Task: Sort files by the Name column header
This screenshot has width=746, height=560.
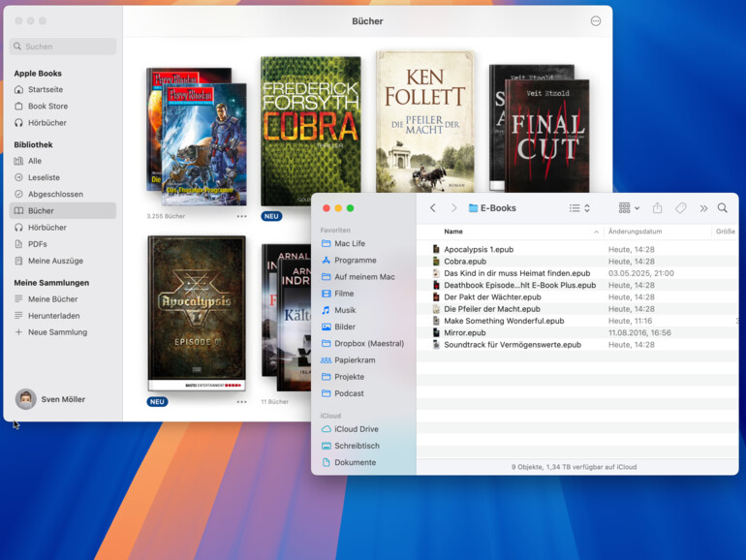Action: (x=453, y=232)
